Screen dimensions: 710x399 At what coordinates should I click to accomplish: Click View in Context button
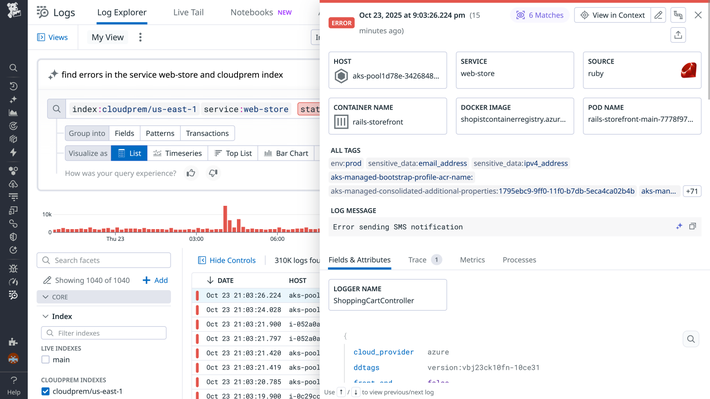[613, 15]
